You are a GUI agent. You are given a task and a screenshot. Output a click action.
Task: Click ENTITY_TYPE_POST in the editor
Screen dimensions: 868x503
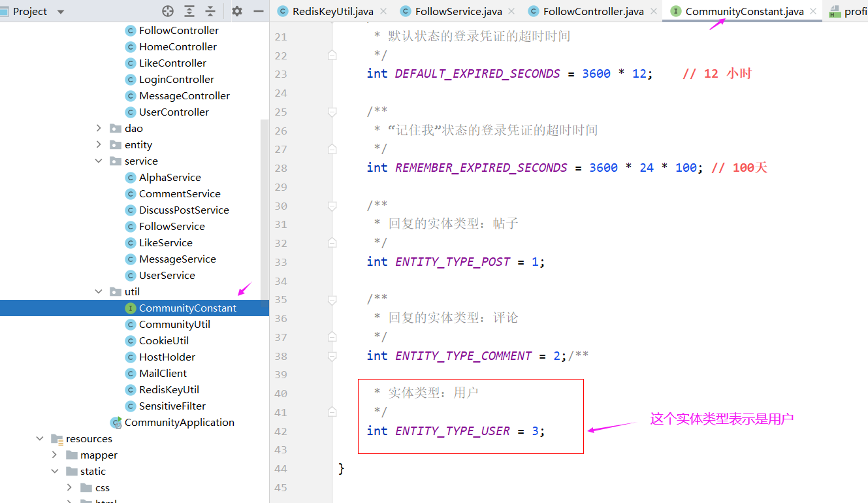pos(453,262)
